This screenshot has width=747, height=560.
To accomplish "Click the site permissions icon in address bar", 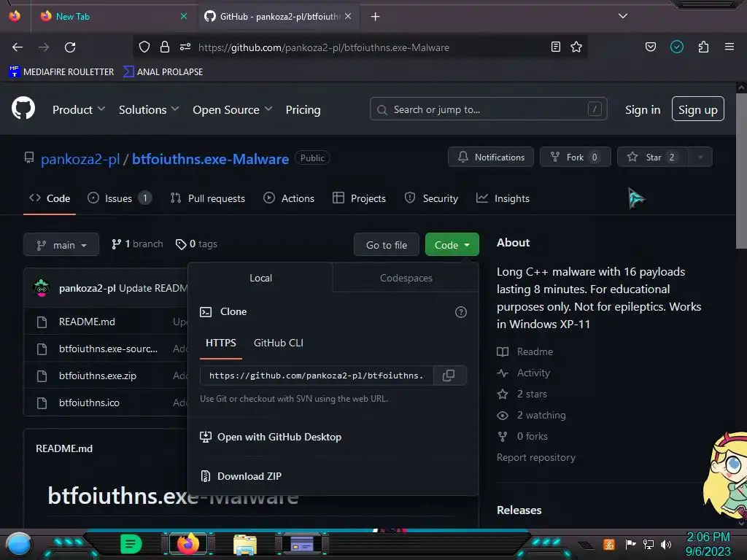I will [x=185, y=47].
